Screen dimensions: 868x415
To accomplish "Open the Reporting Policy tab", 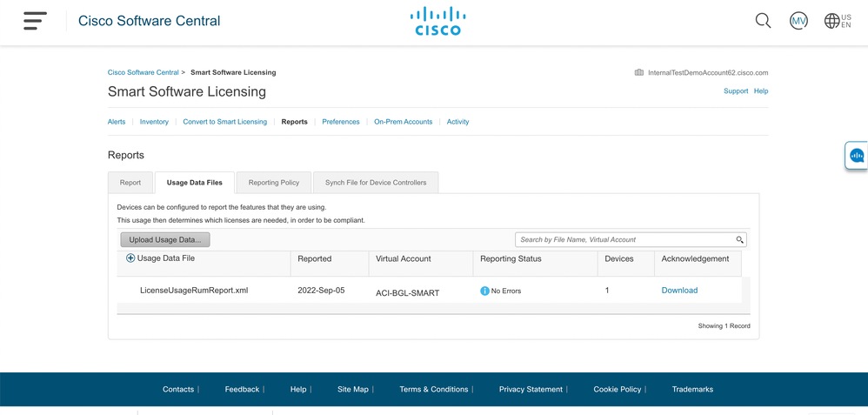I will click(x=274, y=183).
